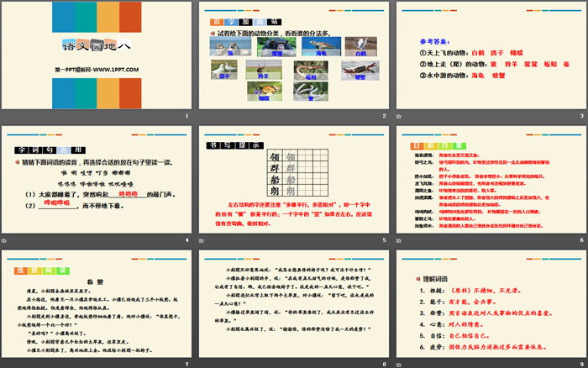Select slide 9 thumbnail 理解词语
The height and width of the screenshot is (368, 588).
pyautogui.click(x=491, y=303)
